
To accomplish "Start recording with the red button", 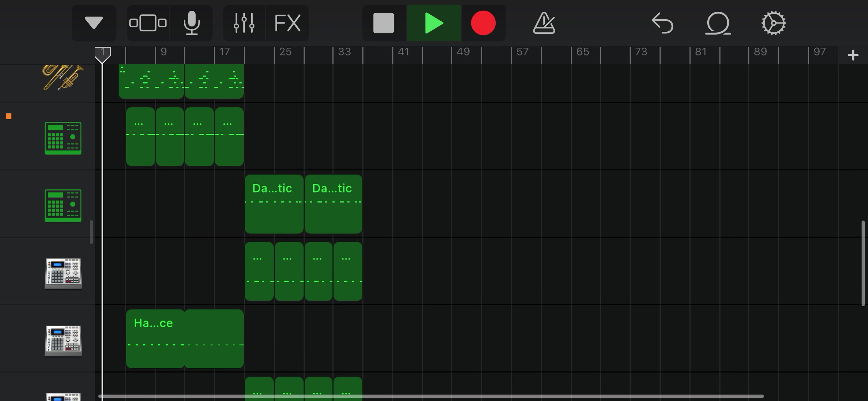I will click(483, 23).
